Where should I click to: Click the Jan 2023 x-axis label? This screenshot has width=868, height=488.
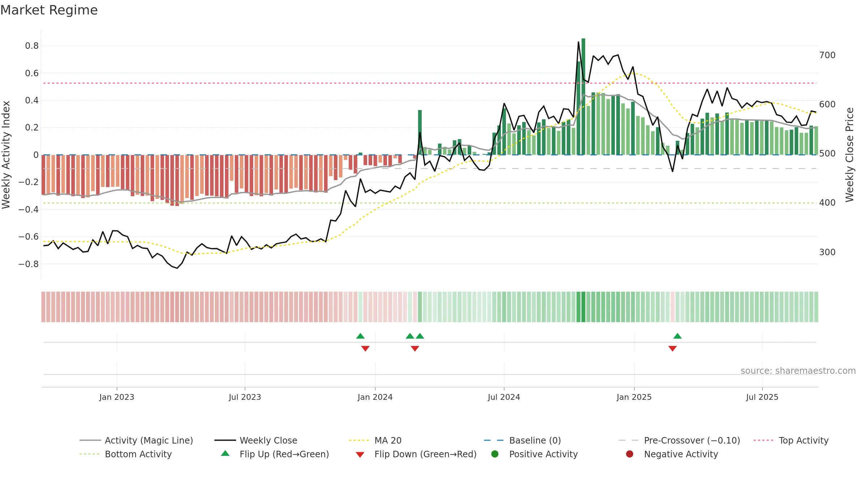point(117,397)
